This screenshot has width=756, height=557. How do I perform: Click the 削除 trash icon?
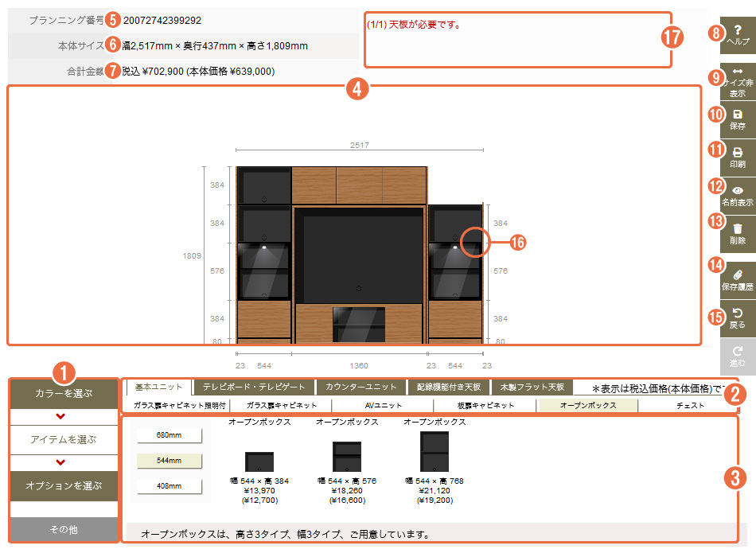pyautogui.click(x=738, y=234)
